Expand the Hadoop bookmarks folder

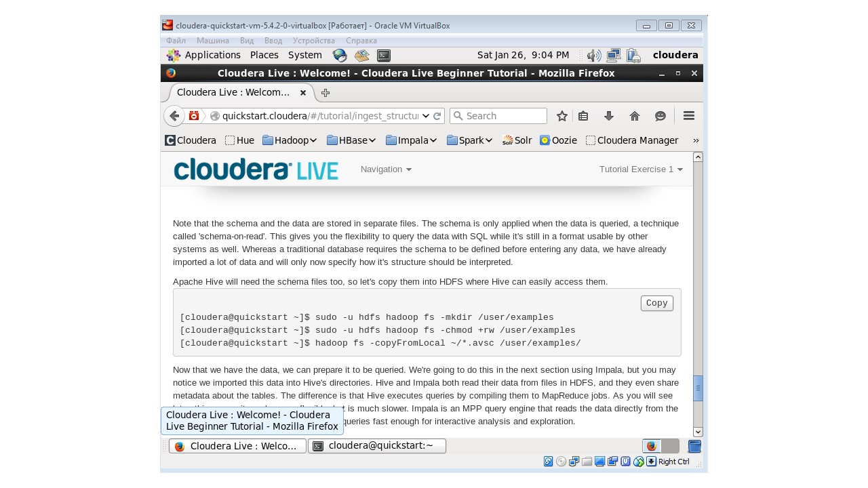(x=290, y=140)
